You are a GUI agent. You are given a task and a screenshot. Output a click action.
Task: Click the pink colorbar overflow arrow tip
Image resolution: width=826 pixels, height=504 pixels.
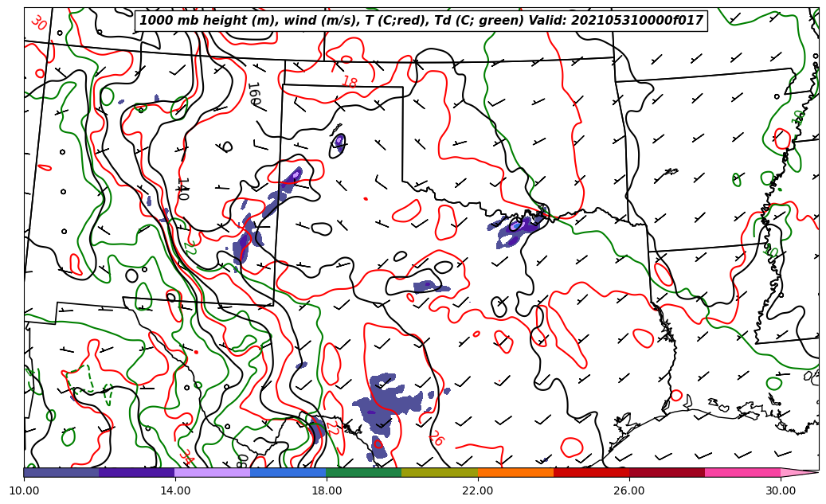click(800, 472)
